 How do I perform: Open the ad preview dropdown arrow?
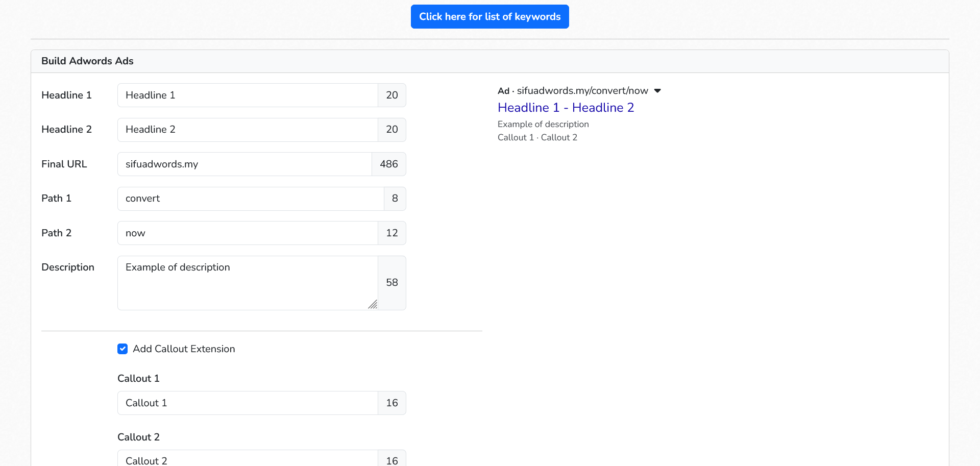coord(657,91)
